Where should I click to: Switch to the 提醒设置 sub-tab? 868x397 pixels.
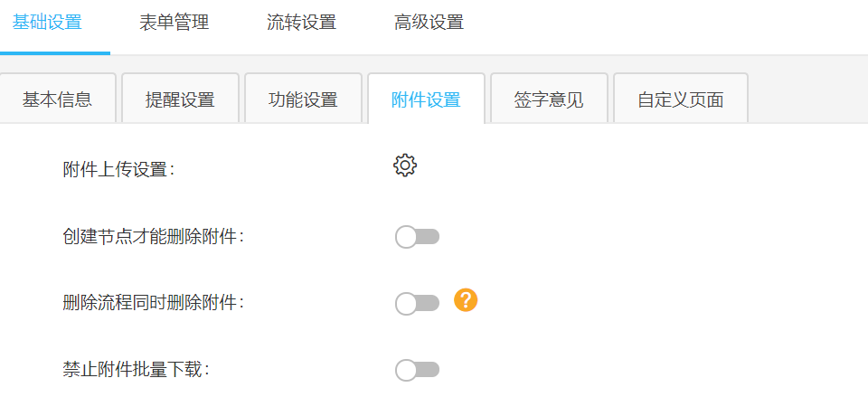pyautogui.click(x=180, y=99)
